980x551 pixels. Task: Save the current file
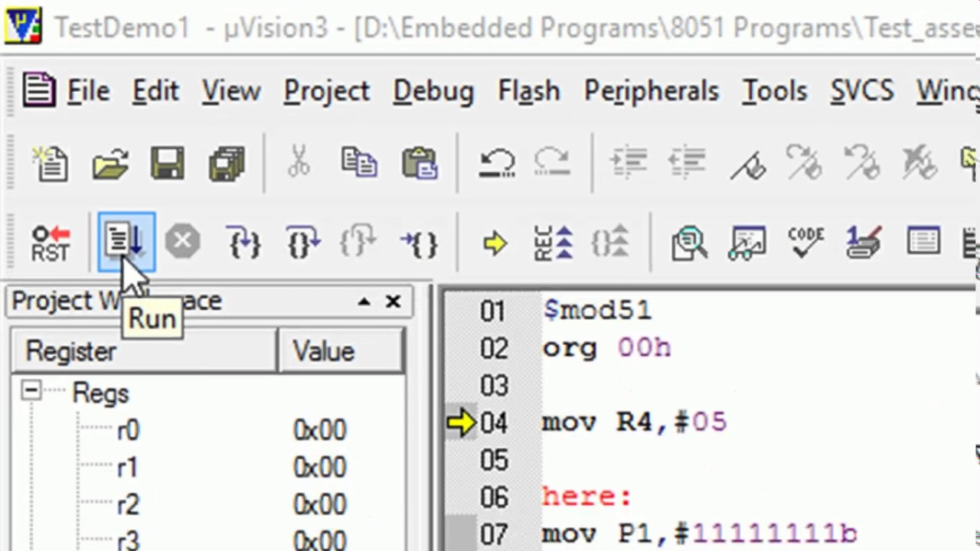tap(168, 164)
